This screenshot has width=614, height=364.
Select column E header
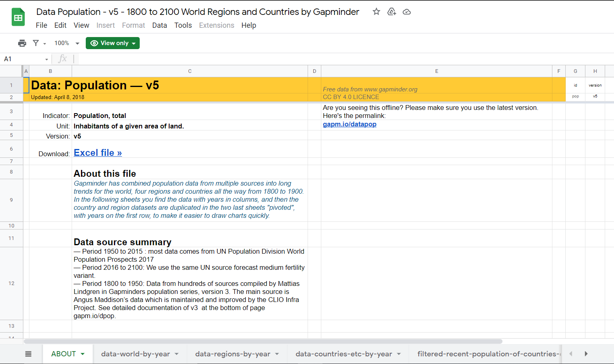436,71
